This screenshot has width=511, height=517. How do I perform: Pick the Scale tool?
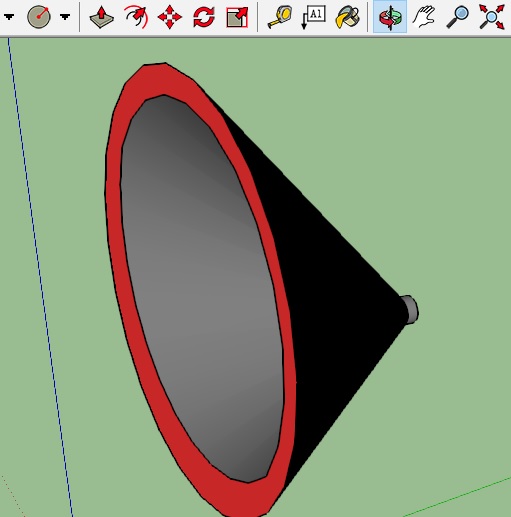[237, 17]
